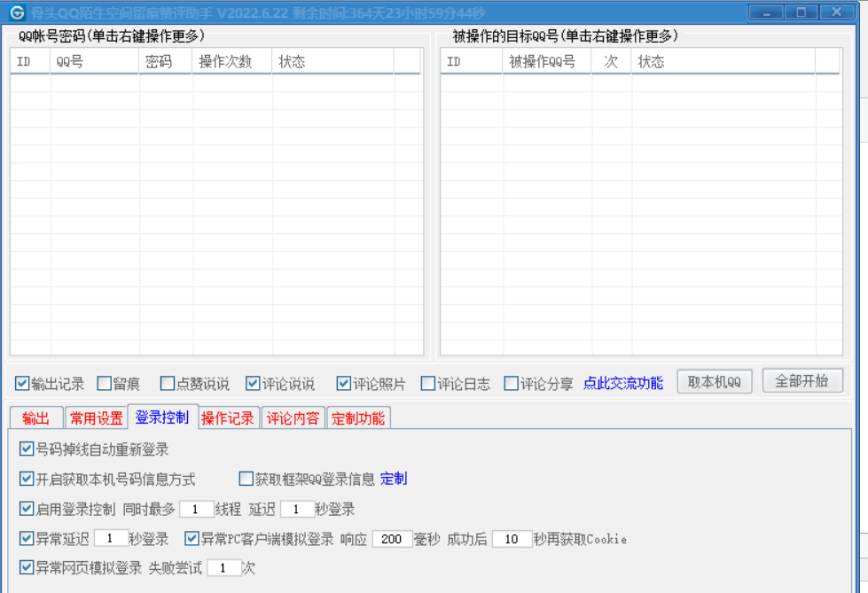868x593 pixels.
Task: Click the 全部开始 button
Action: [802, 381]
